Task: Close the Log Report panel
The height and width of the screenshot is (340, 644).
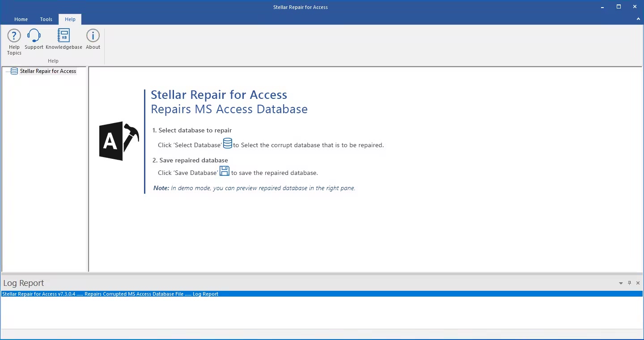Action: tap(638, 283)
